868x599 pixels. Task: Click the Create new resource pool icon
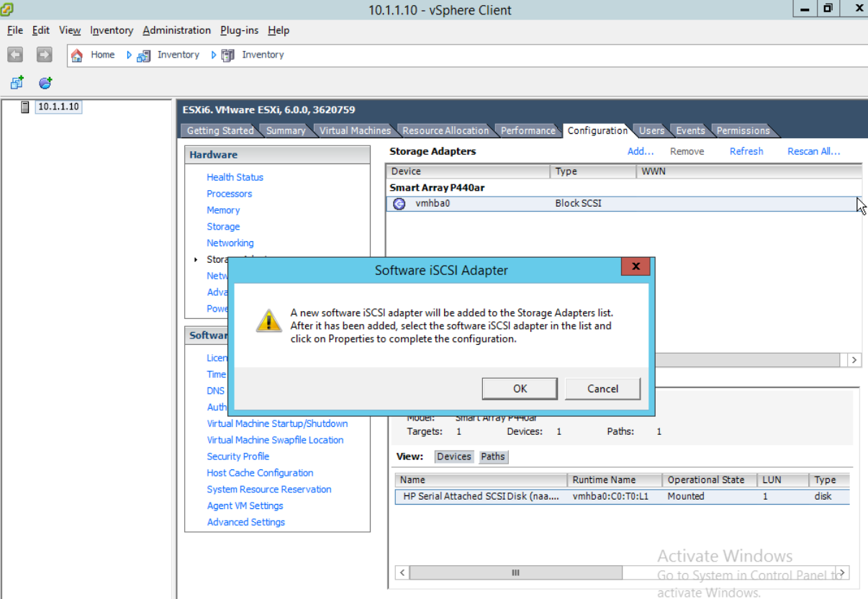pyautogui.click(x=45, y=82)
